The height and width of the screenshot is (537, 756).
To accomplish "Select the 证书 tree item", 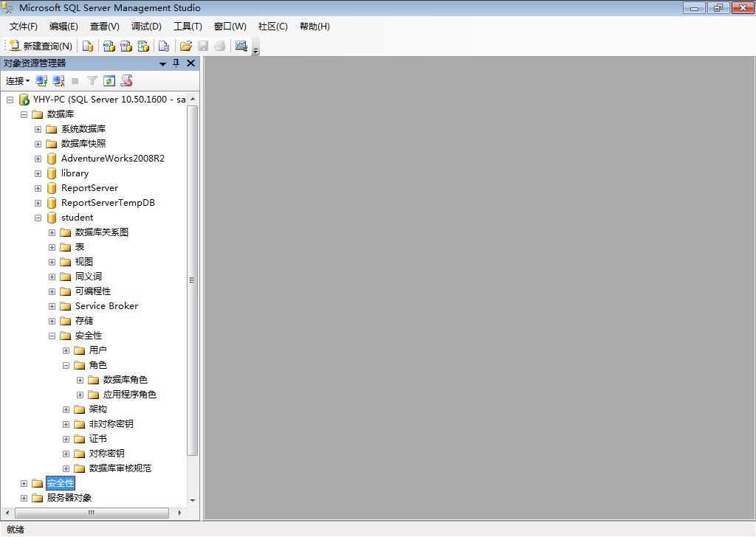I will (98, 439).
